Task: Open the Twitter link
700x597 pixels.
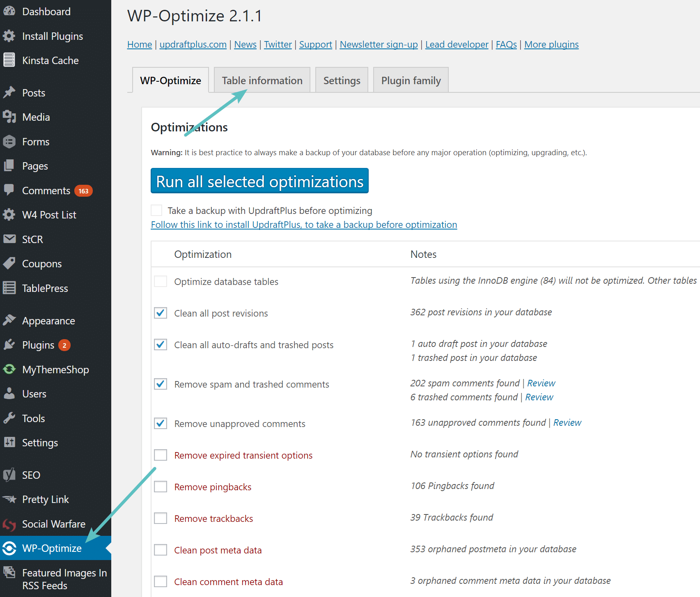Action: coord(278,44)
